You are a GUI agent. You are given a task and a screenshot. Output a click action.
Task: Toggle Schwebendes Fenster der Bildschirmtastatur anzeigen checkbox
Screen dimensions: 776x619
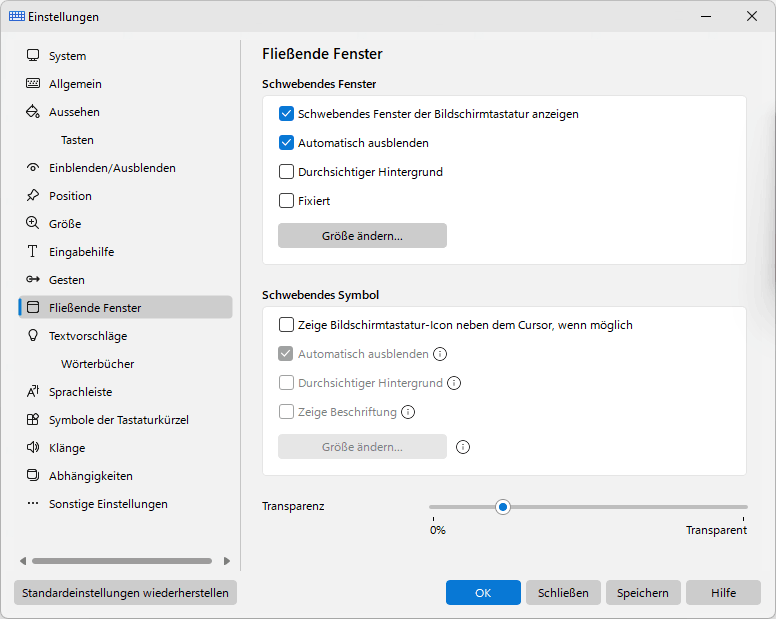click(287, 114)
